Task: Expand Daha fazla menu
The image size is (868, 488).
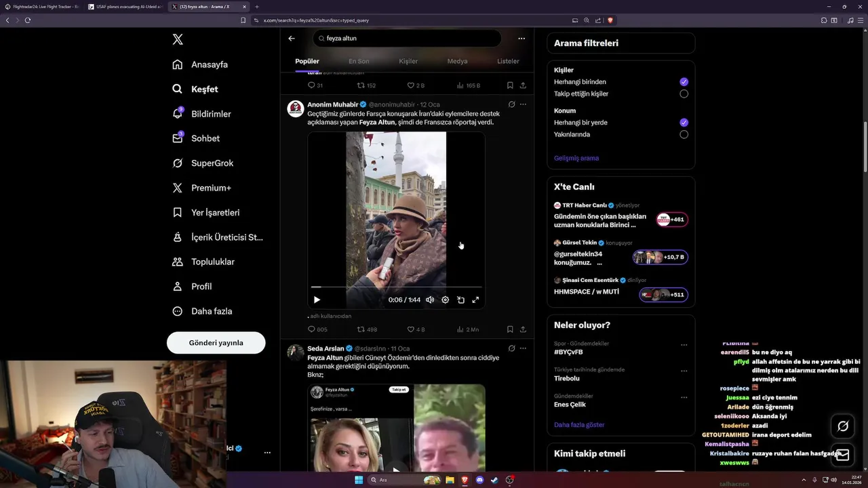Action: pos(202,311)
